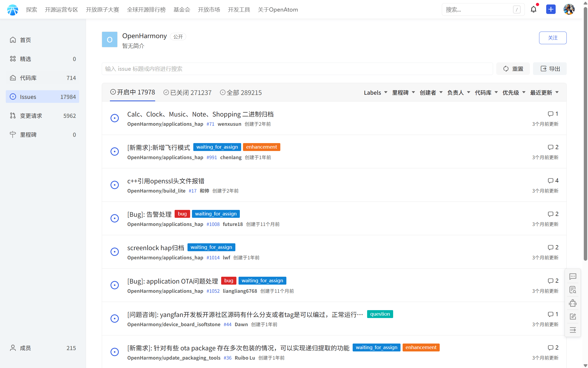Open the notifications bell
The image size is (588, 368).
click(533, 9)
